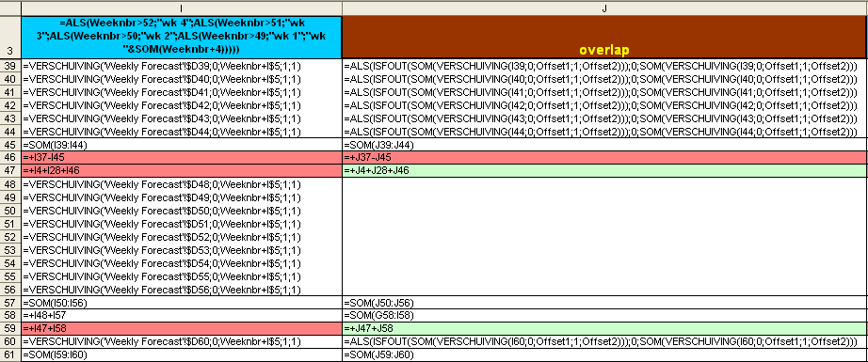Screen dimensions: 868x362
Task: Select cell with =SOM(J39:J44)
Action: coord(604,145)
